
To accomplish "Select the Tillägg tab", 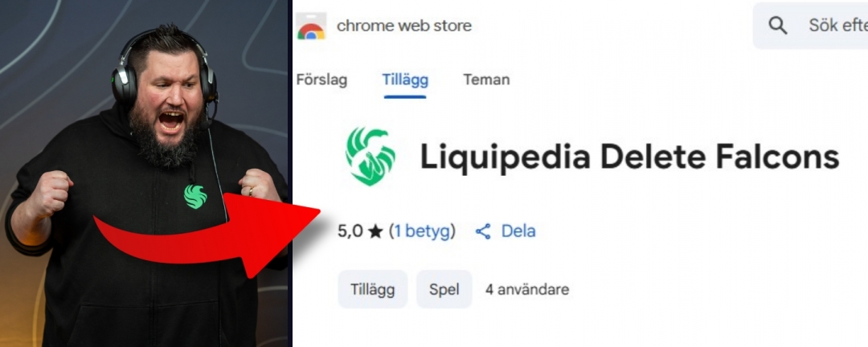I will [x=405, y=80].
